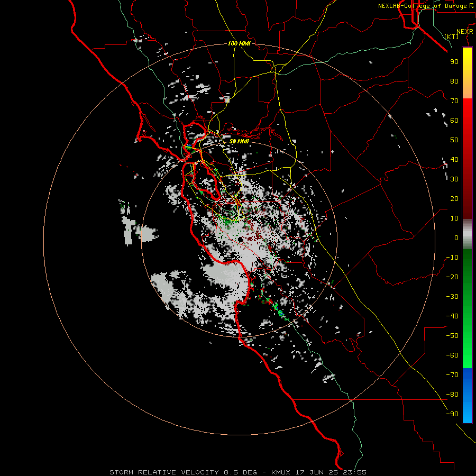The width and height of the screenshot is (476, 476).
Task: Click the -90 value on velocity scale
Action: pyautogui.click(x=452, y=414)
